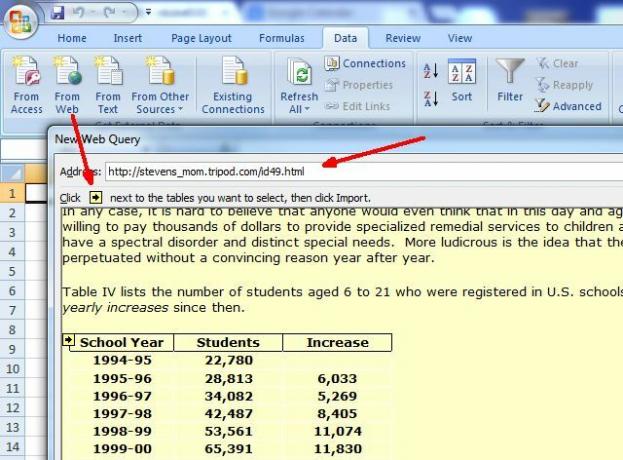Select row 1 header
This screenshot has width=623, height=460.
click(12, 193)
